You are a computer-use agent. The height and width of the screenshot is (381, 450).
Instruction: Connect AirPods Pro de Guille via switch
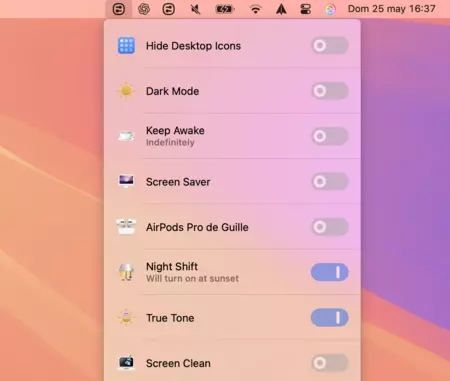pos(330,227)
